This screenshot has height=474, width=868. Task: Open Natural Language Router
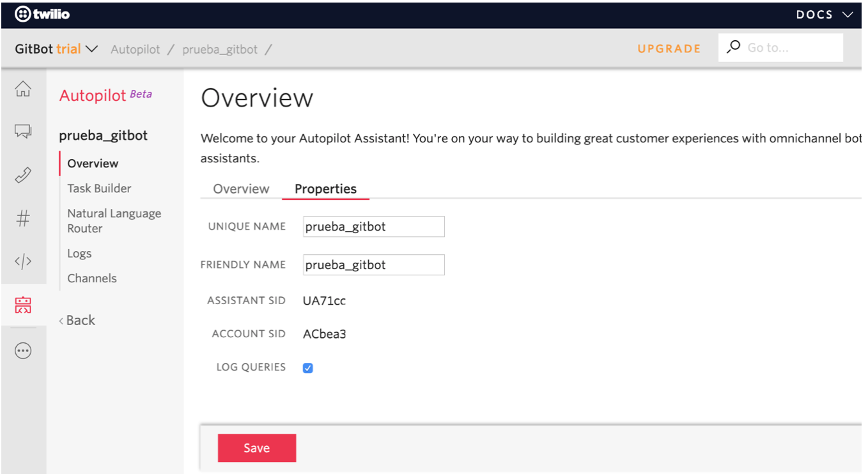tap(114, 221)
